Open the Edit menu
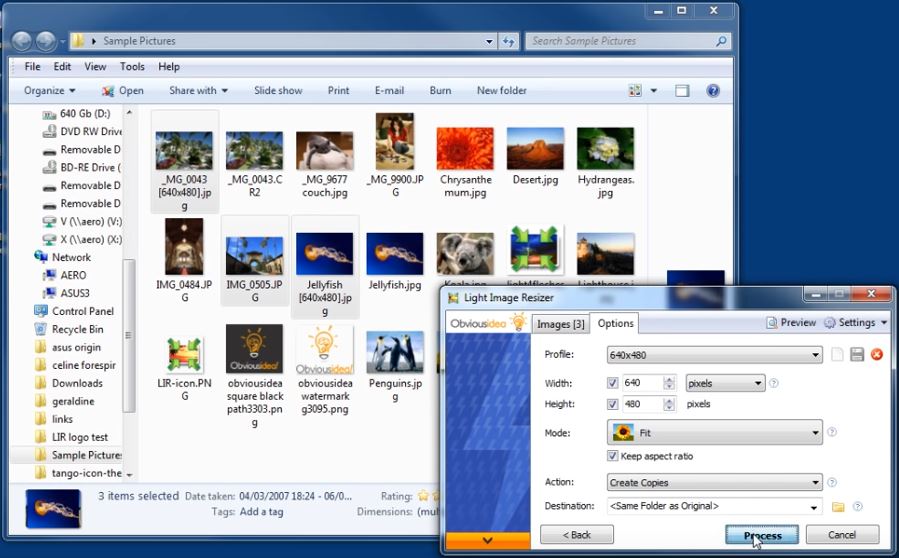 tap(62, 67)
